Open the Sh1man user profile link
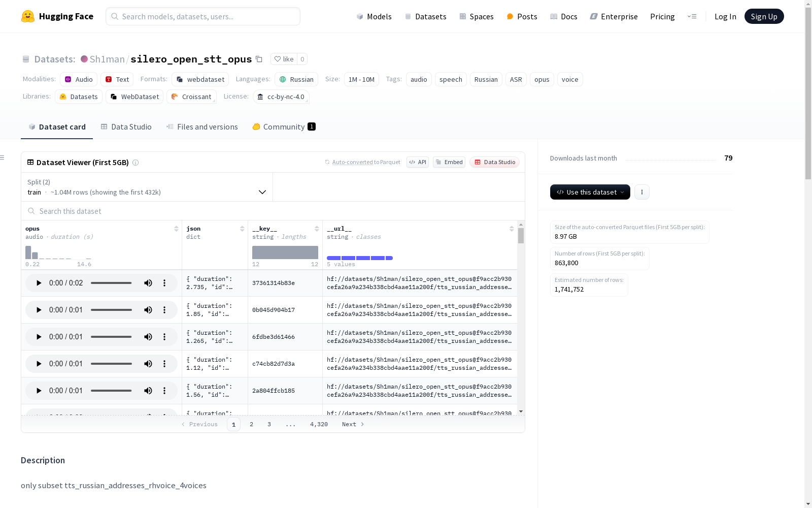Screen dimensions: 812x508 [107, 59]
